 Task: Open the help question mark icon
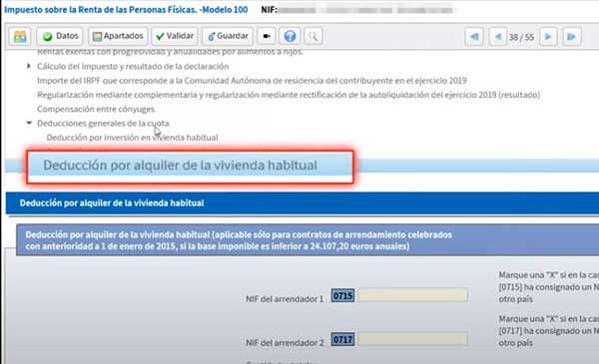pos(290,36)
